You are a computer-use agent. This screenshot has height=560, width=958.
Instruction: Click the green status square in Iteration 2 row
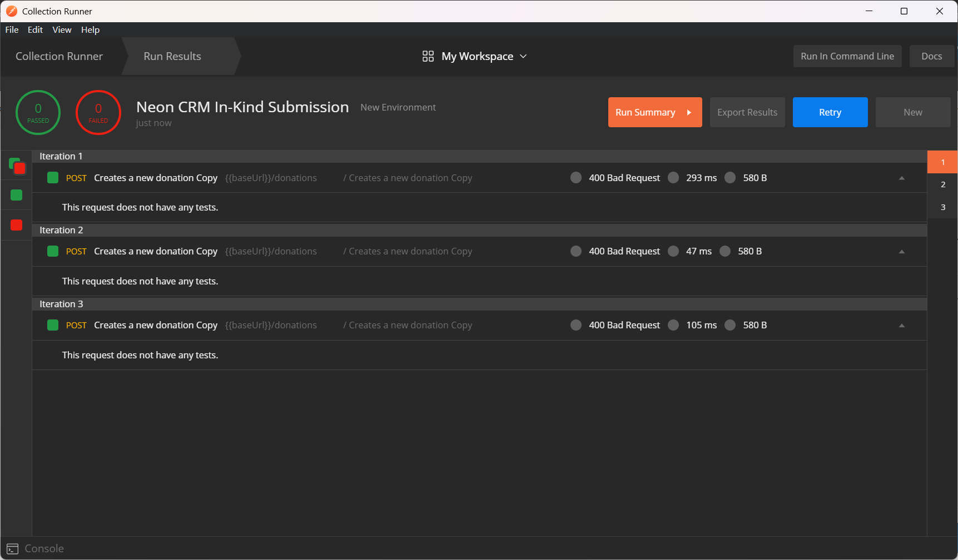pyautogui.click(x=53, y=251)
